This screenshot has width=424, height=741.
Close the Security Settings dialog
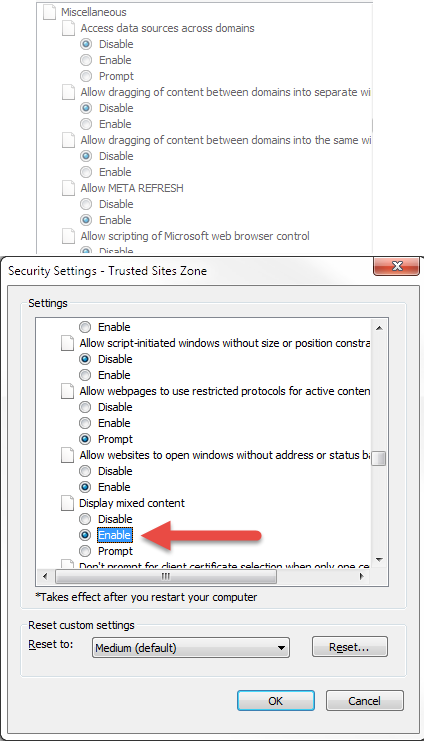[x=397, y=266]
